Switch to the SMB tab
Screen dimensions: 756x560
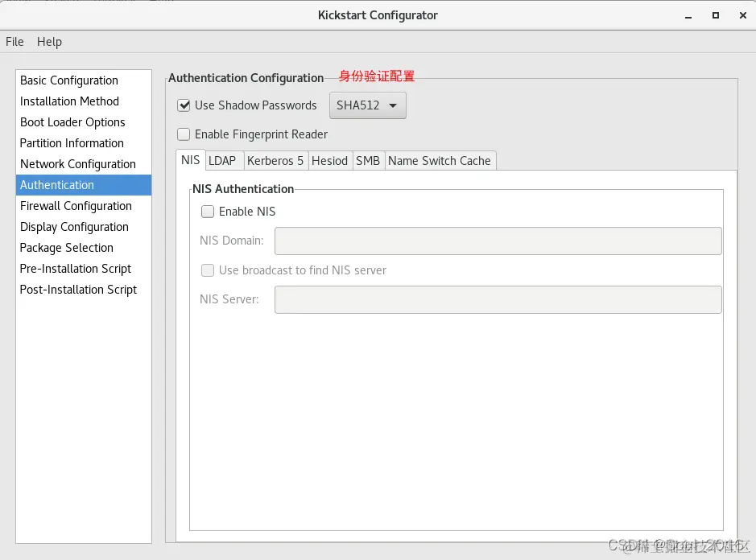tap(368, 160)
